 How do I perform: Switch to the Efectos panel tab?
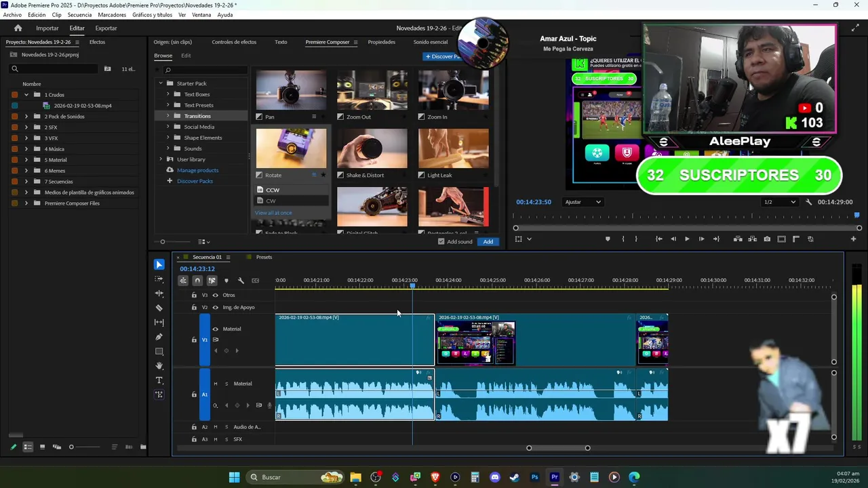(x=97, y=42)
